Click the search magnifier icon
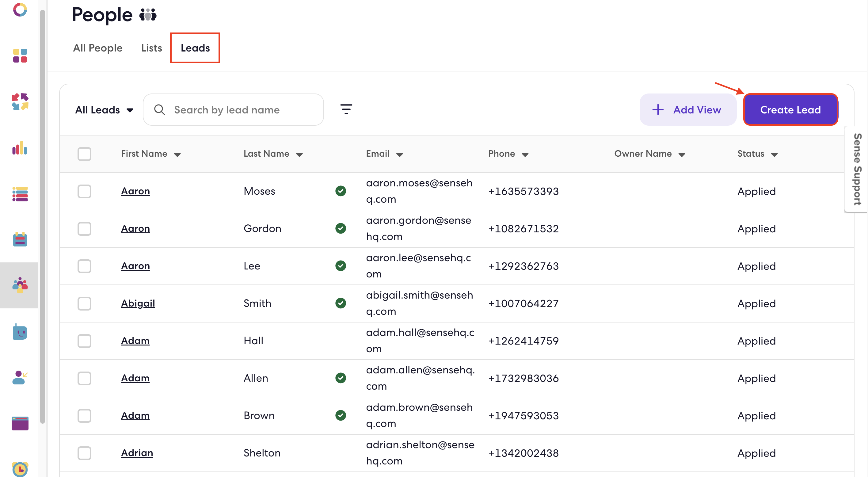The height and width of the screenshot is (477, 868). click(x=159, y=109)
